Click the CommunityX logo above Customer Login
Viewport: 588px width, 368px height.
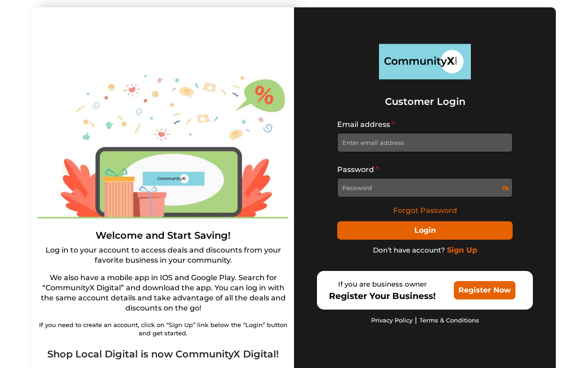(425, 62)
